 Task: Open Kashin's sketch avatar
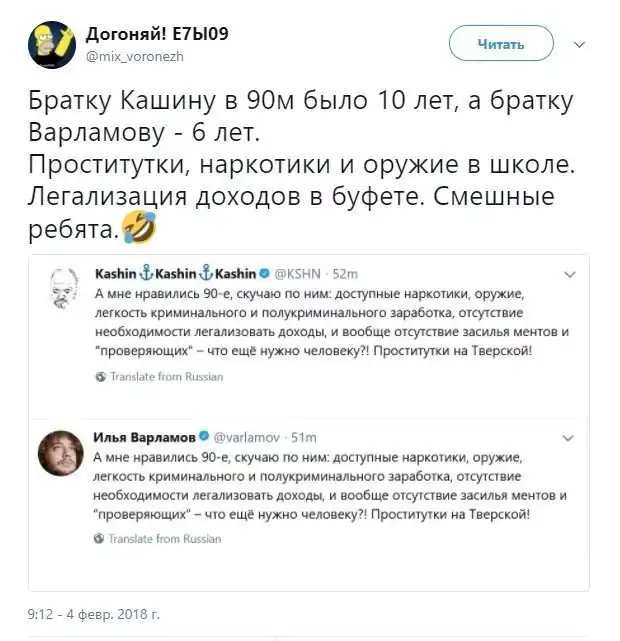[x=63, y=288]
